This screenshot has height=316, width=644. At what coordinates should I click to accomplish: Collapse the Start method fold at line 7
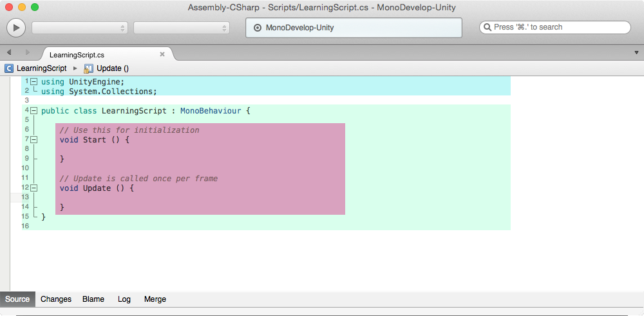click(x=34, y=139)
